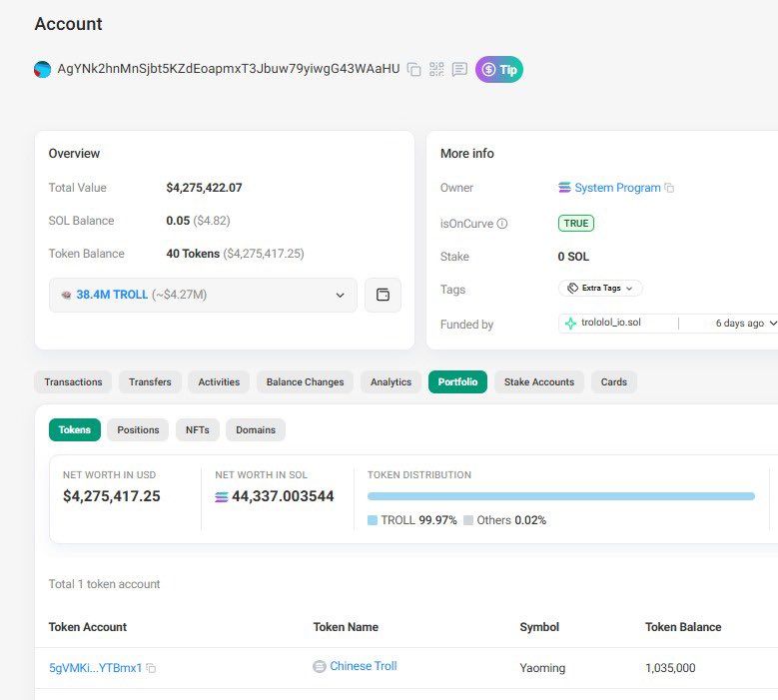Click the funder sparkle icon
The width and height of the screenshot is (778, 700).
point(570,324)
